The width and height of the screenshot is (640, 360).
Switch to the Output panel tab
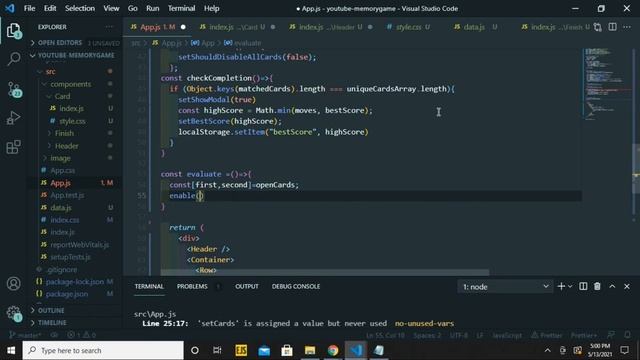[247, 287]
